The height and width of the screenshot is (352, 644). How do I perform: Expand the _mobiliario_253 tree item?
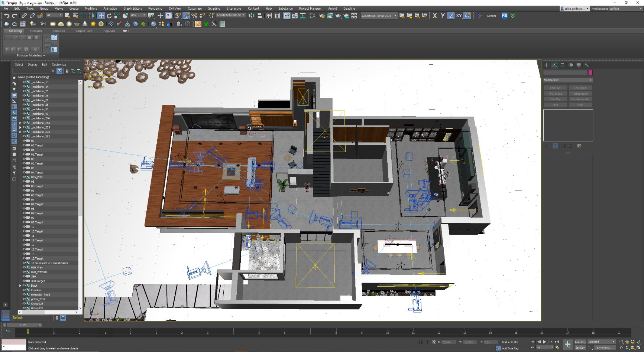click(20, 123)
